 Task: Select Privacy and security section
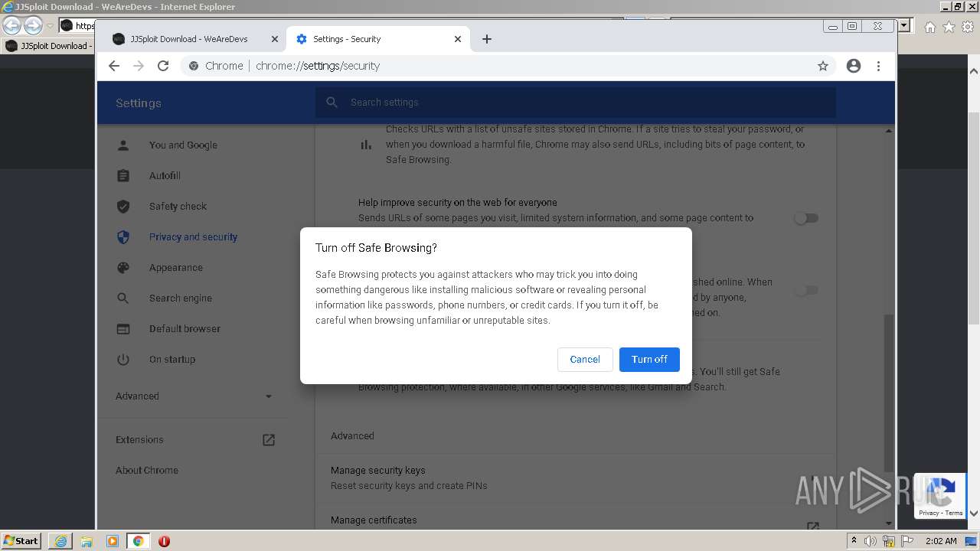(x=193, y=237)
